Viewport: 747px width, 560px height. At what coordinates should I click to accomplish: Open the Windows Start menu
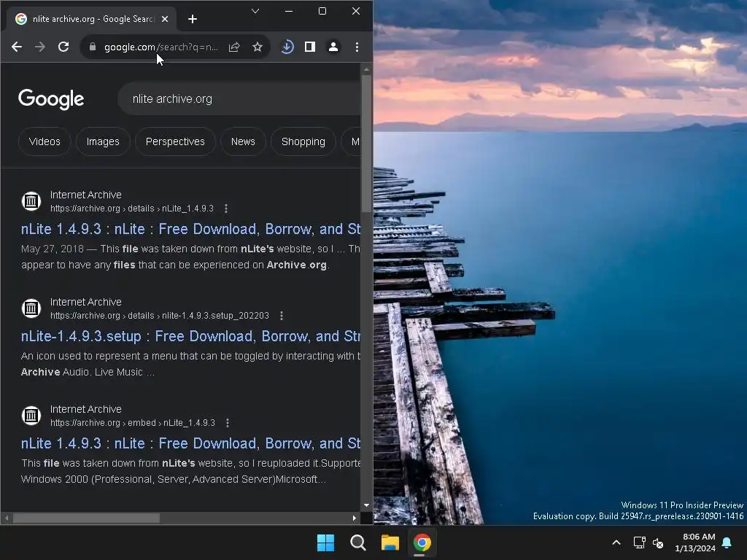(326, 542)
